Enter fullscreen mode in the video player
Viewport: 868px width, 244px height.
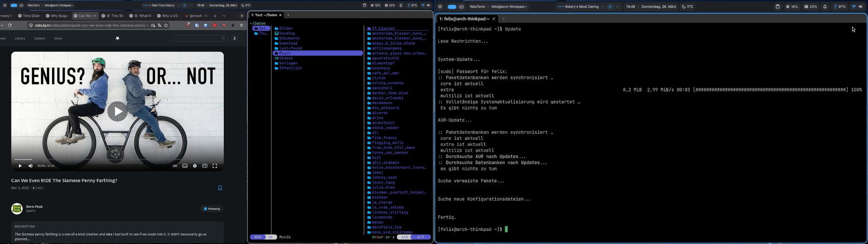[215, 166]
